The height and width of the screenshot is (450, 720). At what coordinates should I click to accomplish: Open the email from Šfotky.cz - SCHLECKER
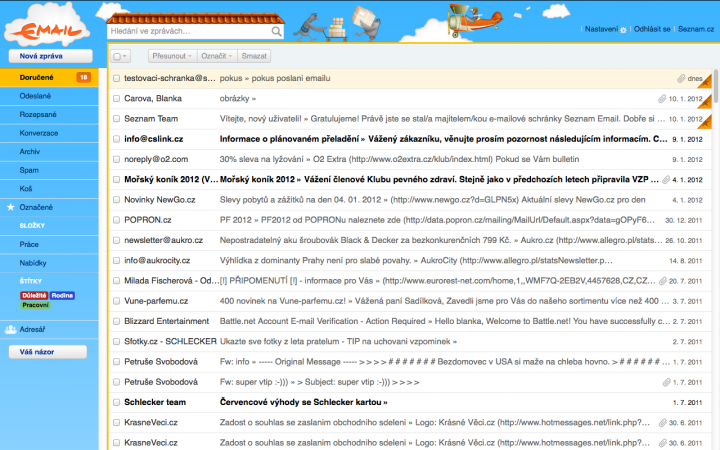(410, 342)
